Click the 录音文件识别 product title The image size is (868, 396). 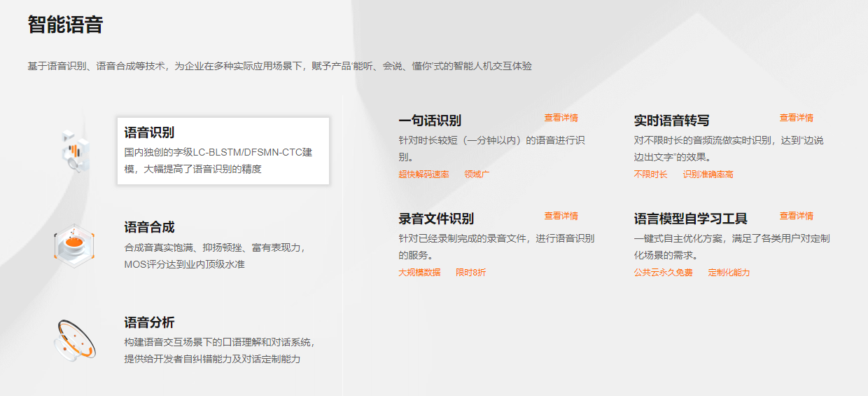(436, 219)
